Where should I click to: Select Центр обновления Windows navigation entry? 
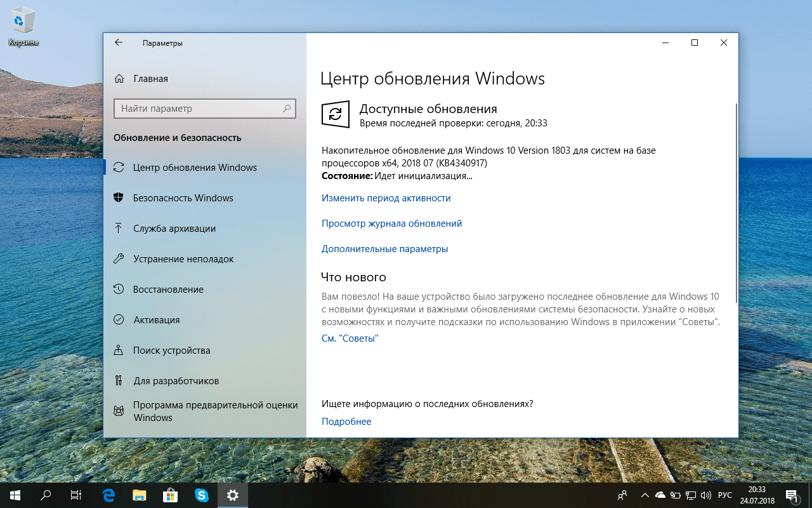tap(195, 167)
